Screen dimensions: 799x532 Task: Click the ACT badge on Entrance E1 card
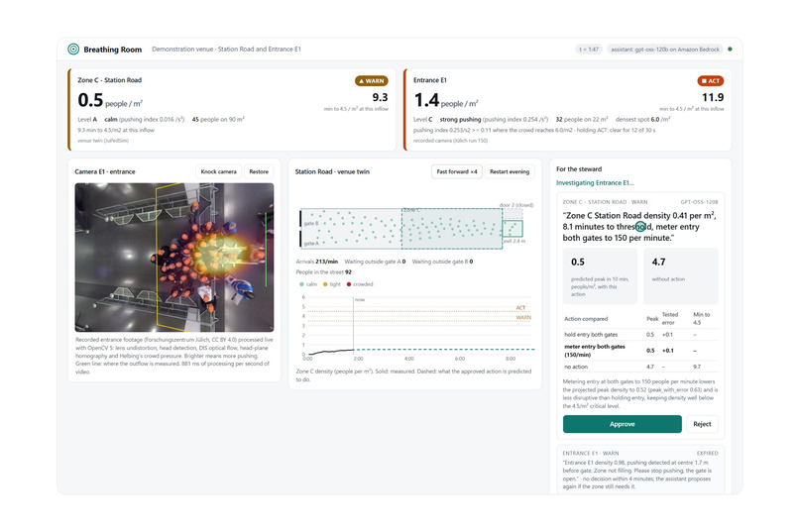coord(711,80)
